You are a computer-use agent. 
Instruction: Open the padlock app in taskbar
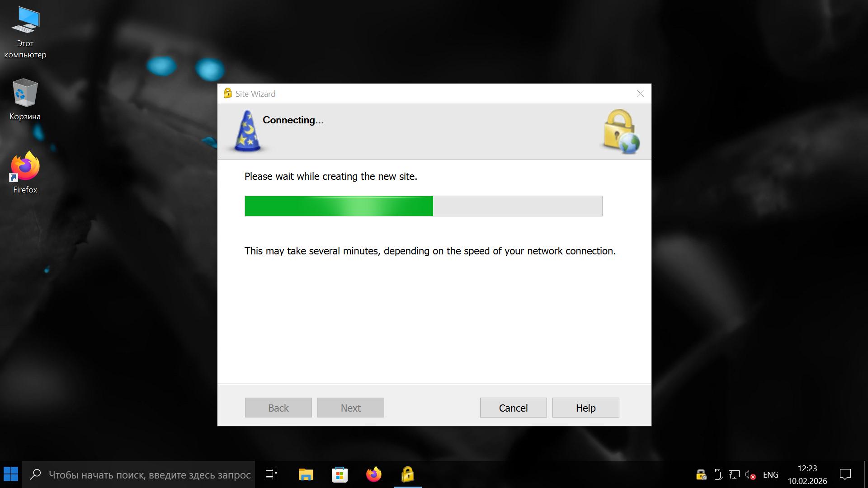[x=407, y=474]
